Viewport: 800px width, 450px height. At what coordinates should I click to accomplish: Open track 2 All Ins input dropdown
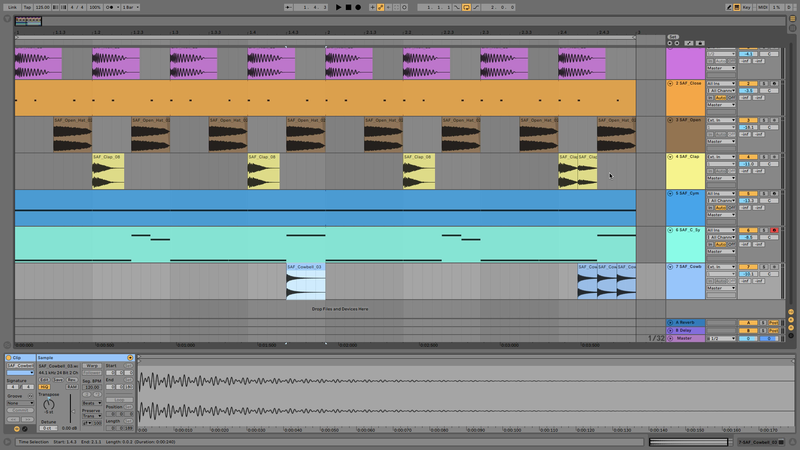[721, 83]
